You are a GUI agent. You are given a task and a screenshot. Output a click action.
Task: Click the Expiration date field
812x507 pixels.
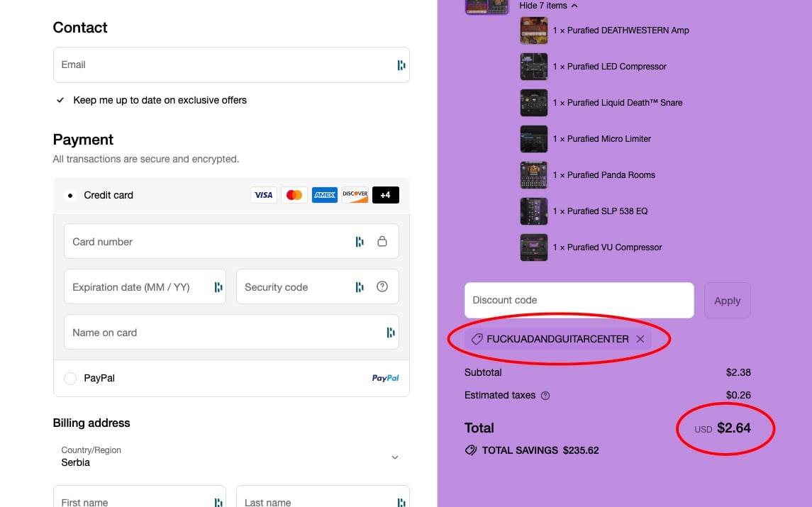click(145, 286)
